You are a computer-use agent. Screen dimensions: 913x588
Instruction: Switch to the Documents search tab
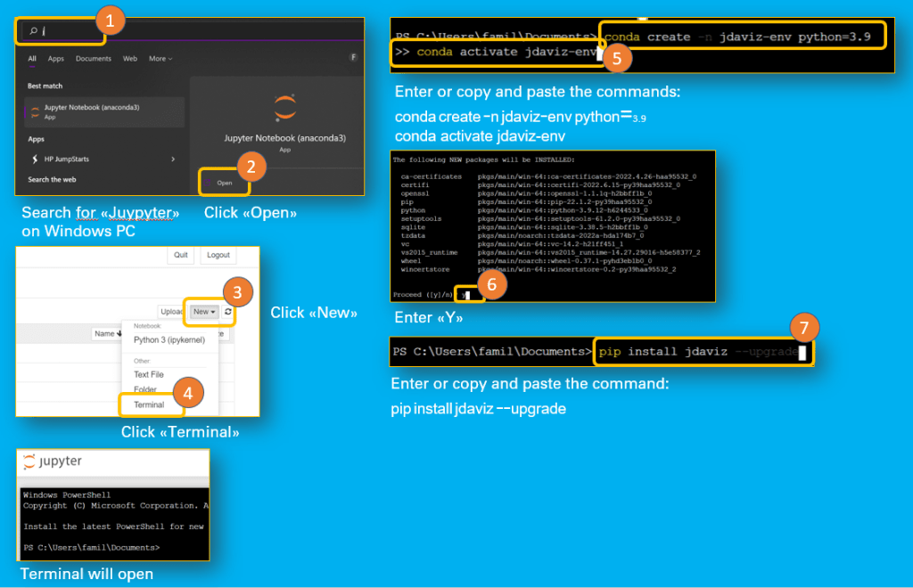93,59
